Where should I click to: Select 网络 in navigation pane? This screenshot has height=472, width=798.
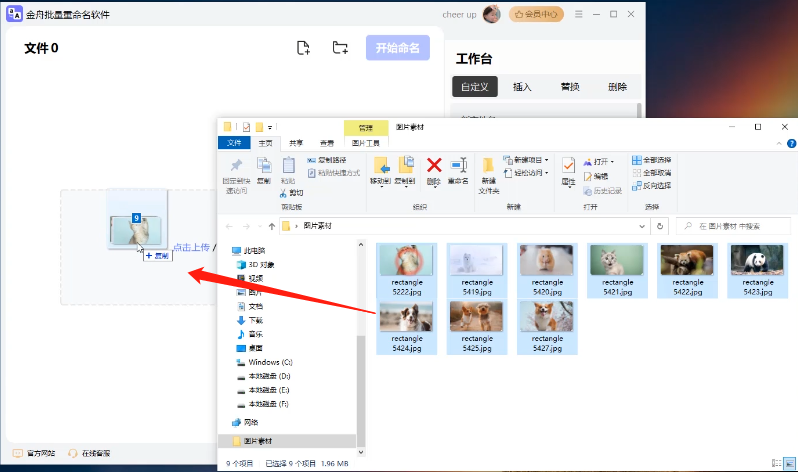[245, 422]
